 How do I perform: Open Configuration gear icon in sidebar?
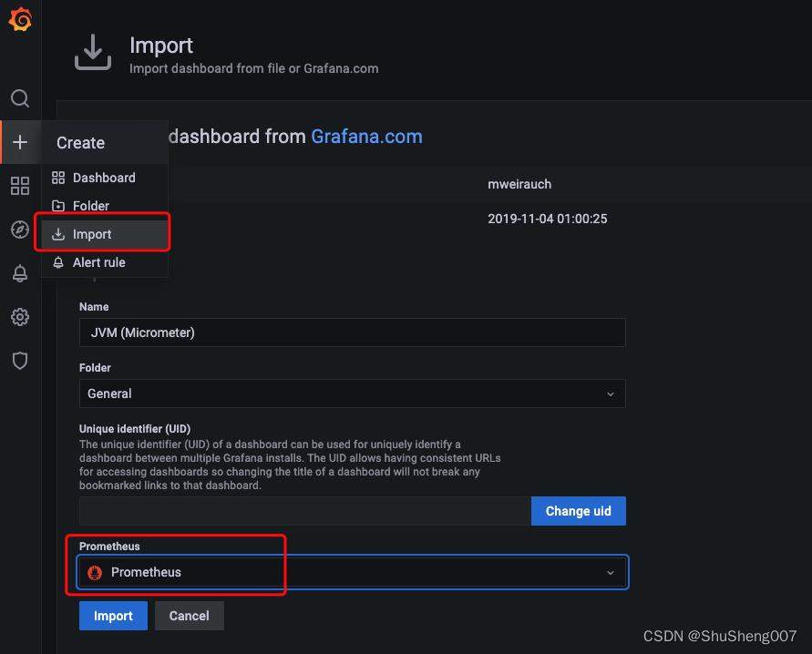(20, 317)
